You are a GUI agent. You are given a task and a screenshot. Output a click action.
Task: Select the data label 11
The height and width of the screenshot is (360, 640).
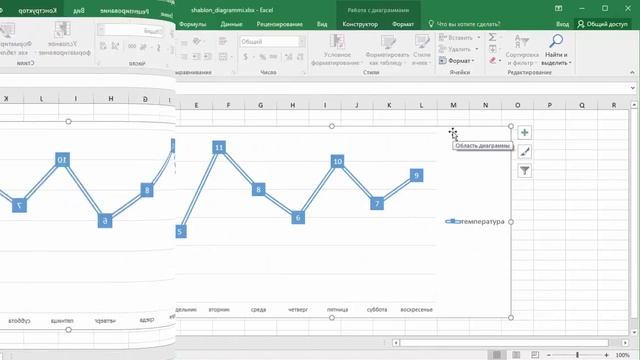[x=219, y=148]
